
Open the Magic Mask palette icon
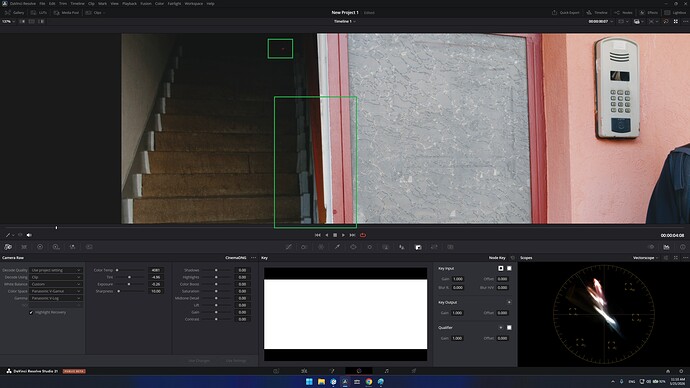(386, 247)
